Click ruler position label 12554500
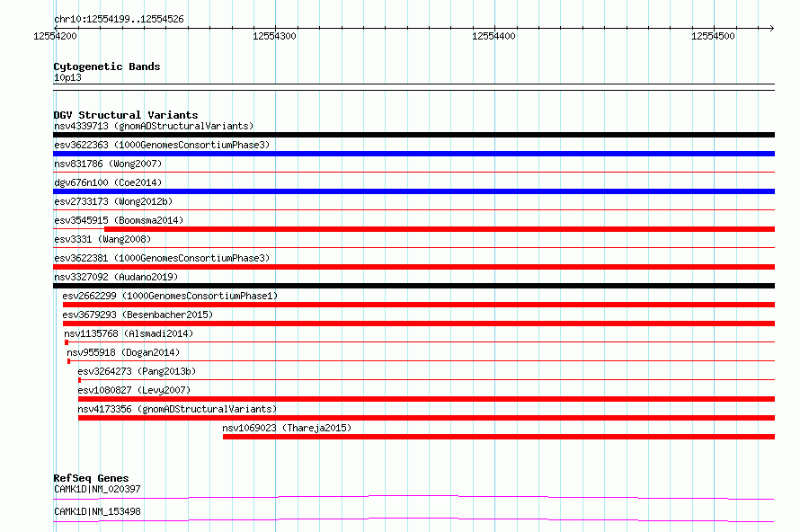 coord(714,36)
